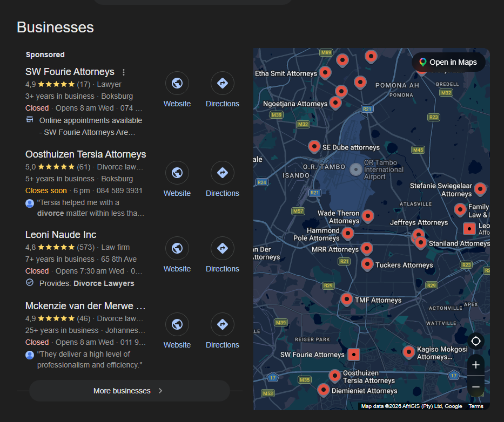
Task: Open Oosthuizen Tersia Attorneys website globe icon
Action: click(x=177, y=173)
